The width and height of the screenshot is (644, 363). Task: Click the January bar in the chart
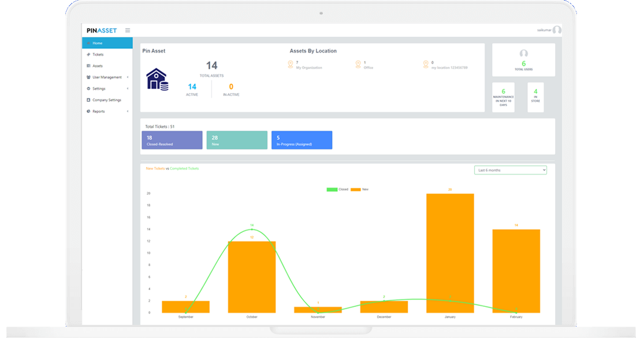pos(450,253)
